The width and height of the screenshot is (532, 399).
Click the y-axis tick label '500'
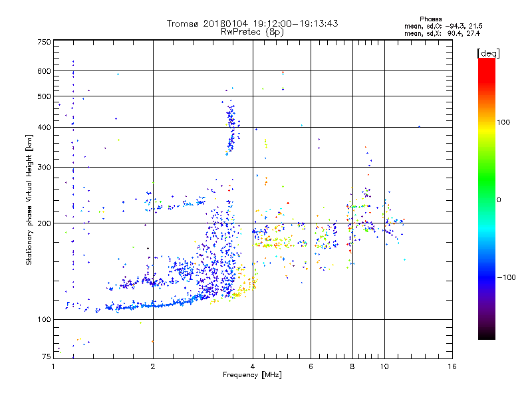pyautogui.click(x=44, y=96)
